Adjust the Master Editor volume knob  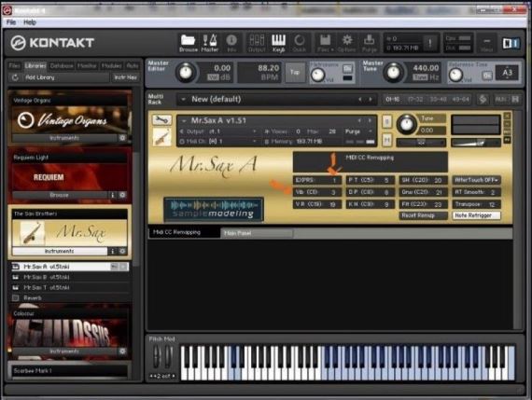pyautogui.click(x=186, y=72)
